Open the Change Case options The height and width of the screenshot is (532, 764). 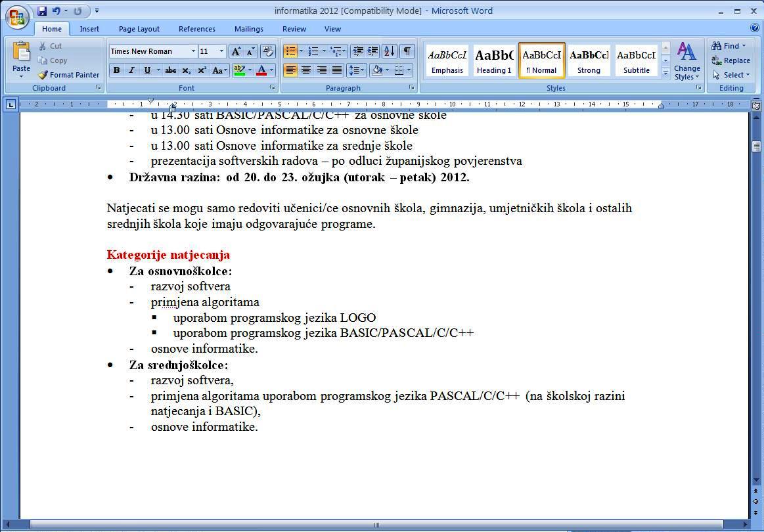[218, 70]
